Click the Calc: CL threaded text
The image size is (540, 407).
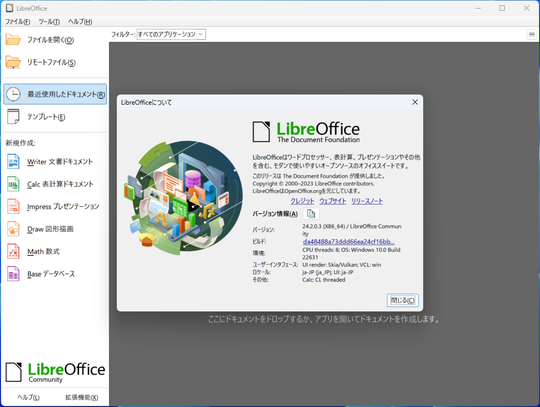[324, 280]
